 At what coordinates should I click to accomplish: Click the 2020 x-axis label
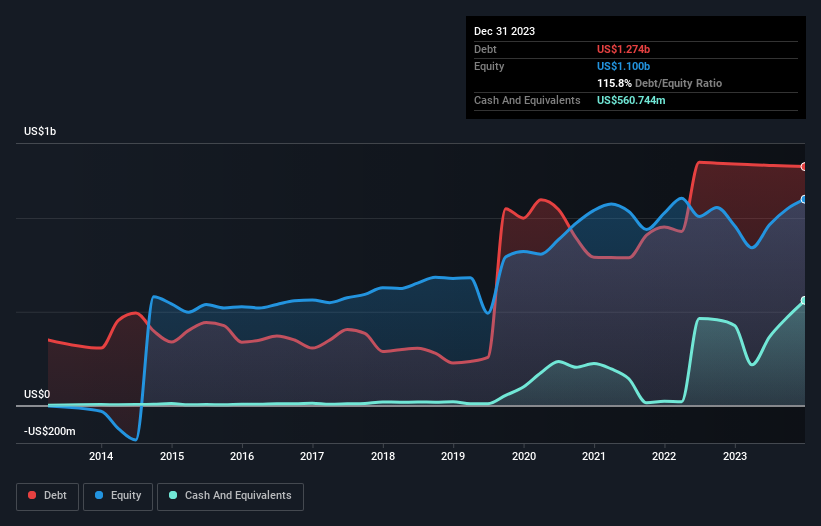tap(524, 456)
